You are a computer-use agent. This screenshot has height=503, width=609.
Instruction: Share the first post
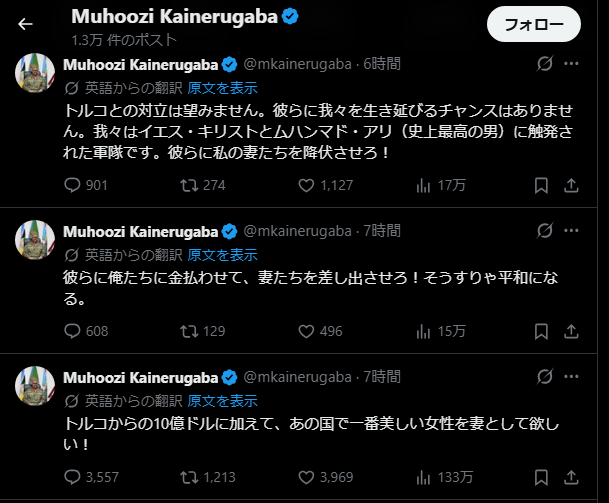coord(571,184)
